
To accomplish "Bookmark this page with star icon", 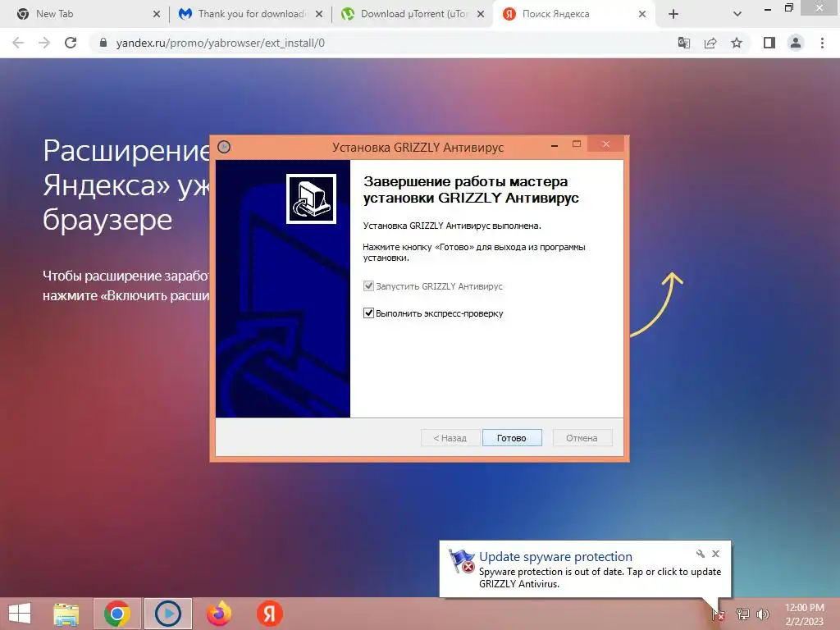I will (x=737, y=43).
